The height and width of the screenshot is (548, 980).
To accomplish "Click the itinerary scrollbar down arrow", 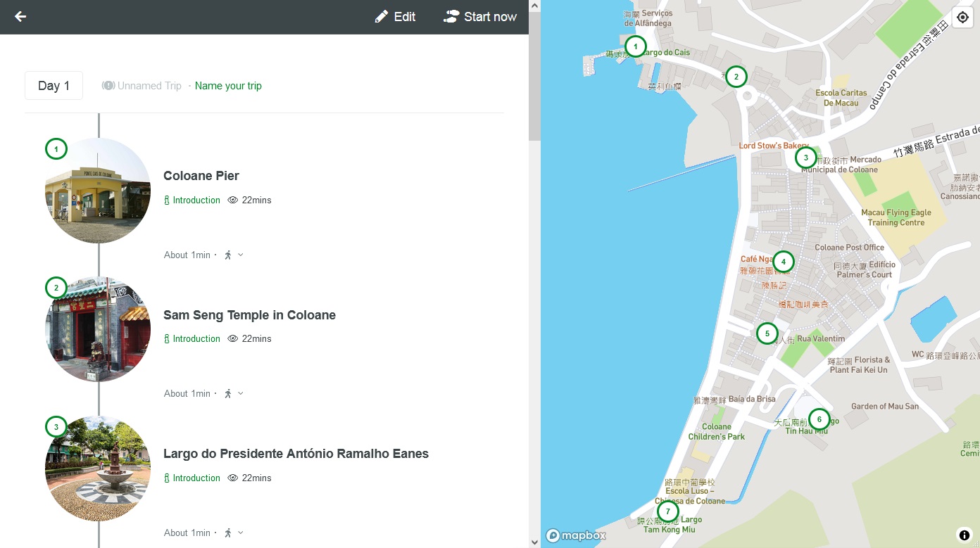I will pos(534,542).
